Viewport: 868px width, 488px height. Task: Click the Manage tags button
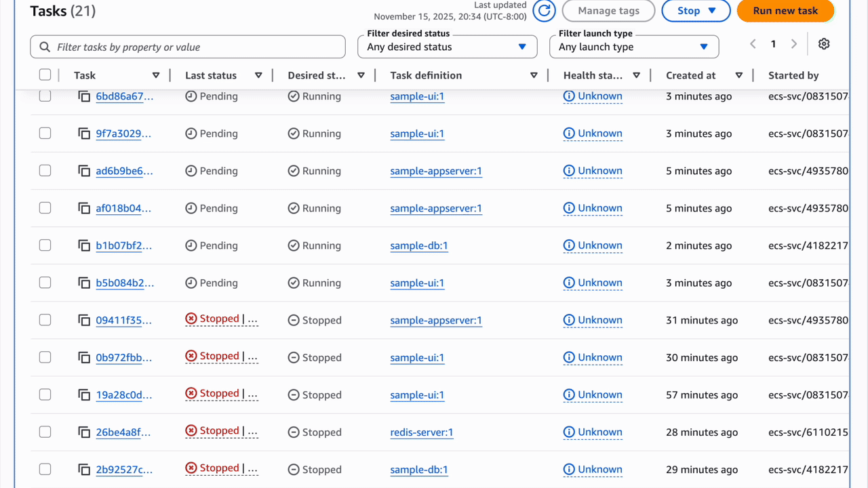pos(608,11)
